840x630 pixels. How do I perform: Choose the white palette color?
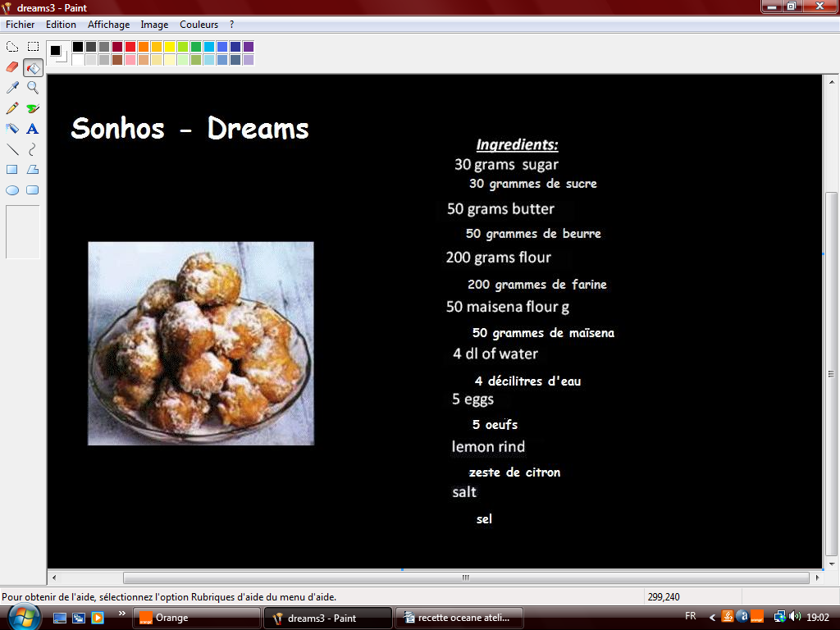(78, 59)
